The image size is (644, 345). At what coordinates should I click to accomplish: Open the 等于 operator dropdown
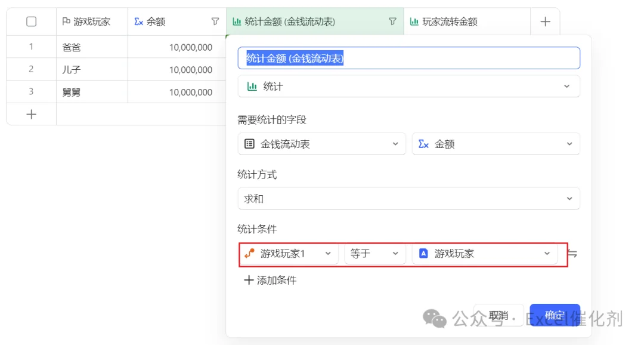tap(374, 254)
